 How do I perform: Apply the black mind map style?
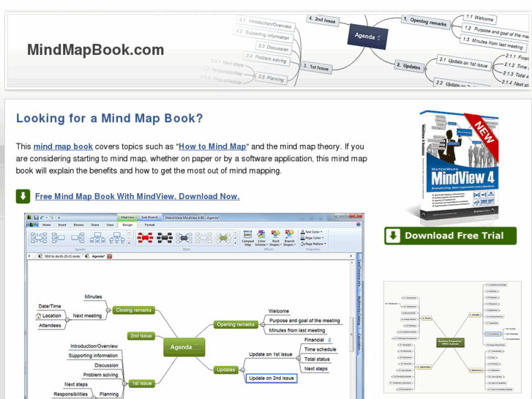click(x=165, y=238)
